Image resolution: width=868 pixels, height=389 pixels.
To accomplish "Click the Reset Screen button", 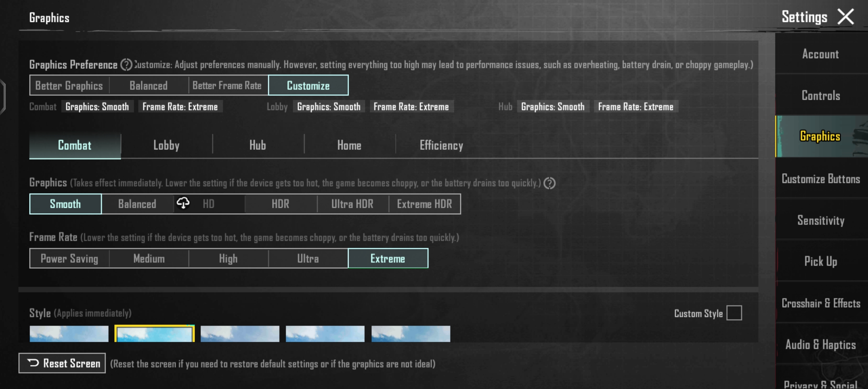I will (62, 363).
